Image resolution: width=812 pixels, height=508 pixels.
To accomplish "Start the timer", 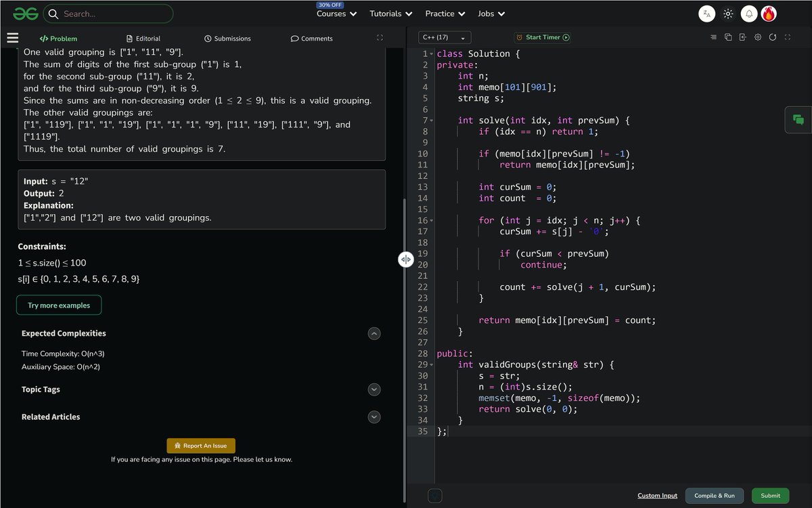I will (543, 38).
